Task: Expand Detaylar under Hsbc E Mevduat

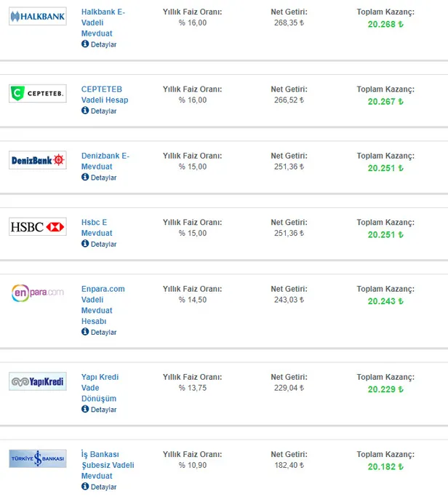Action: (x=100, y=244)
